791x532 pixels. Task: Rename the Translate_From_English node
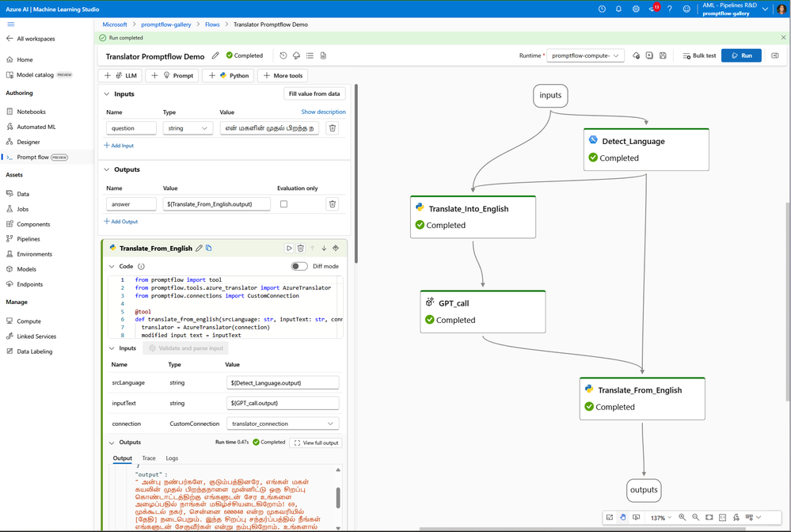click(200, 248)
